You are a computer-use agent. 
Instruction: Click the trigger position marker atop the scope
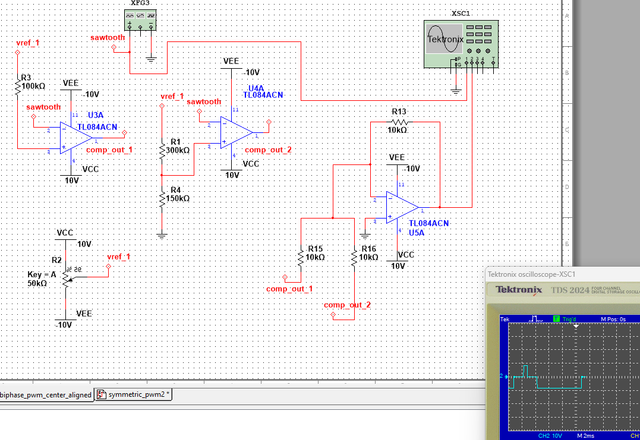point(576,326)
